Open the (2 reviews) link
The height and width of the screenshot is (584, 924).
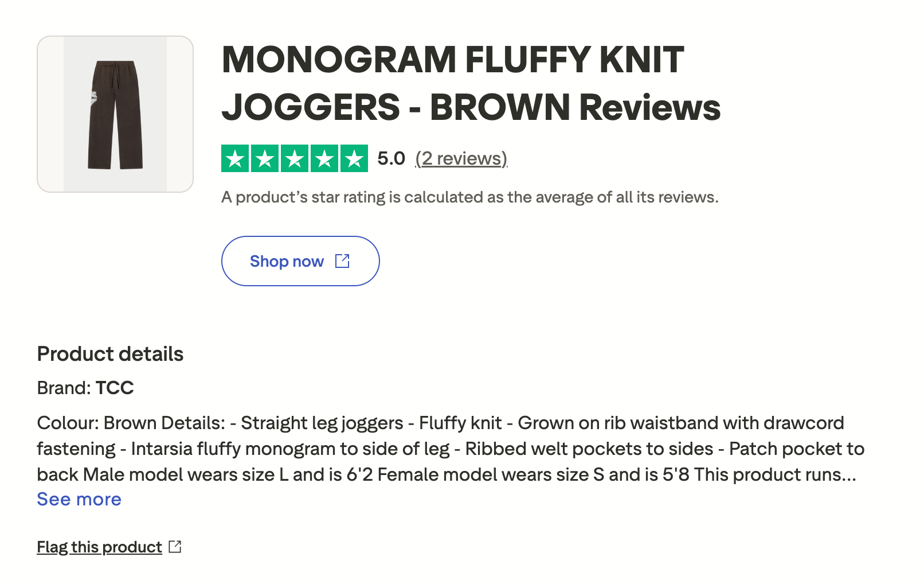point(461,158)
